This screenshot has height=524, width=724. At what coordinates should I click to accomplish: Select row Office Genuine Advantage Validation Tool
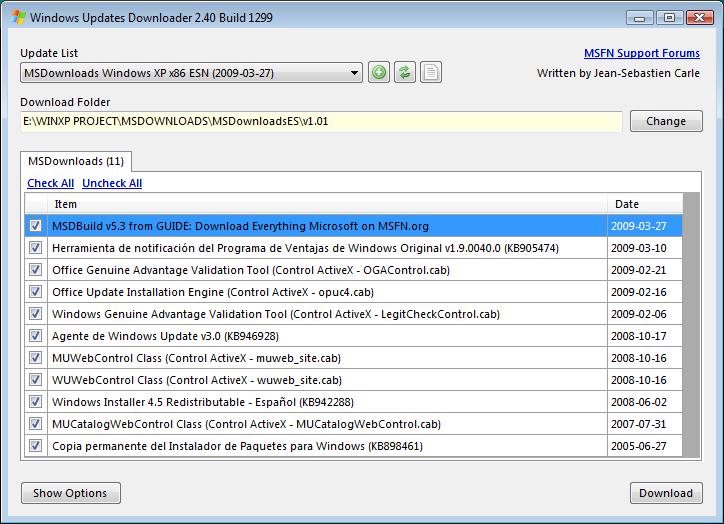(353, 270)
